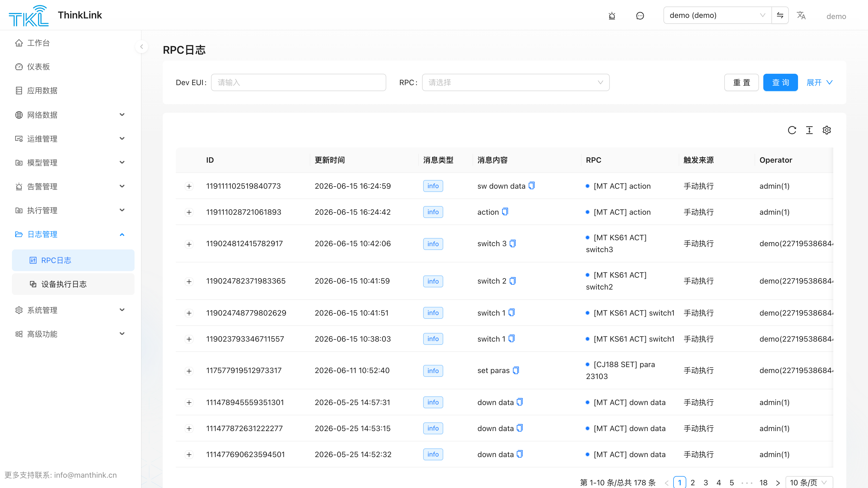Copy 'down data' content at 14:53:15
Viewport: 868px width, 488px height.
pos(520,428)
